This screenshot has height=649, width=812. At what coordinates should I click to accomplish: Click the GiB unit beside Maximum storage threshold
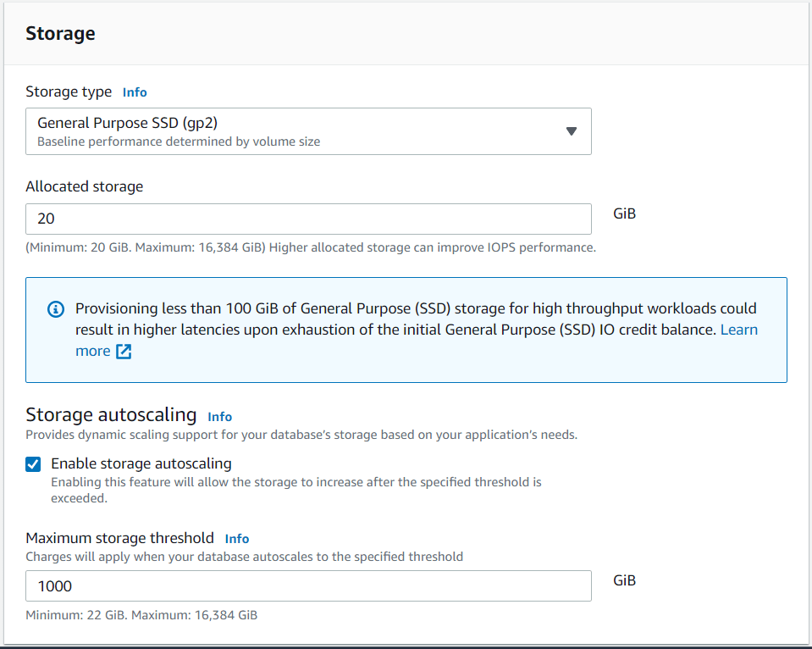(x=624, y=580)
